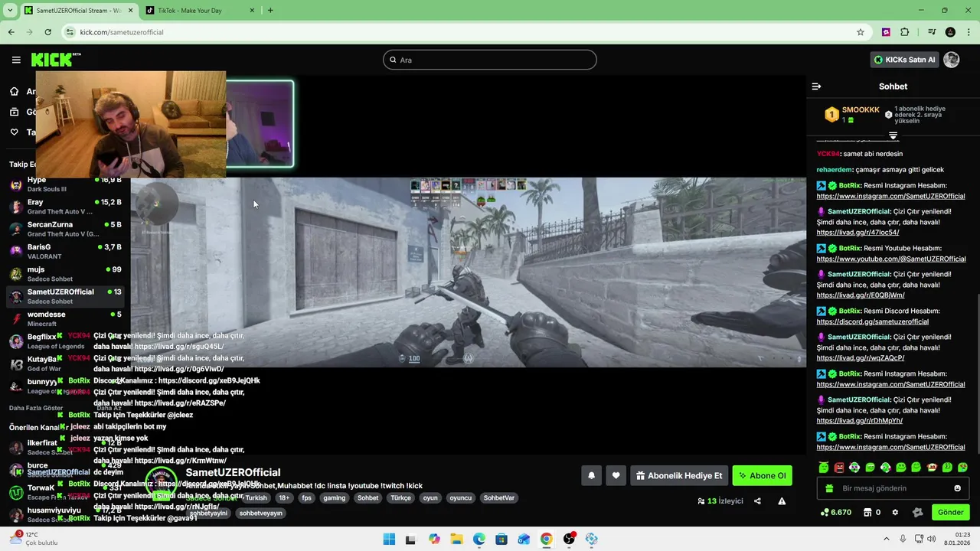Expand Daha Fazla Göster in sidebar
The height and width of the screenshot is (551, 980).
36,408
